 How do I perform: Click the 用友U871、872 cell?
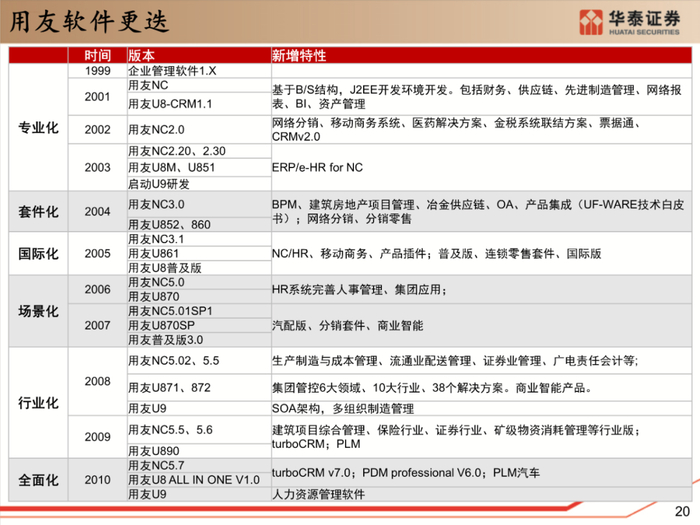coord(199,388)
